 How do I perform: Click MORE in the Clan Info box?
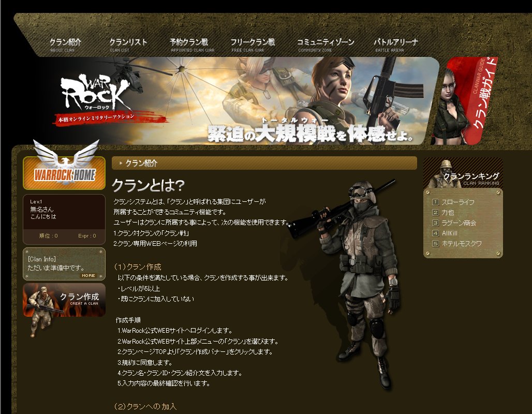[x=88, y=275]
